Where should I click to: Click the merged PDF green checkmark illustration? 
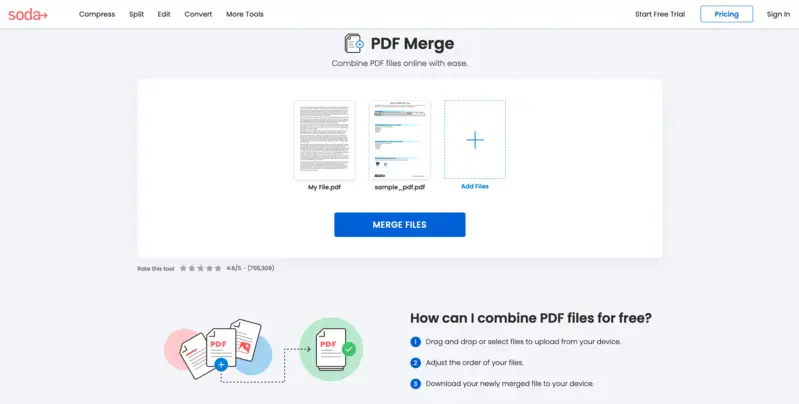(x=331, y=349)
